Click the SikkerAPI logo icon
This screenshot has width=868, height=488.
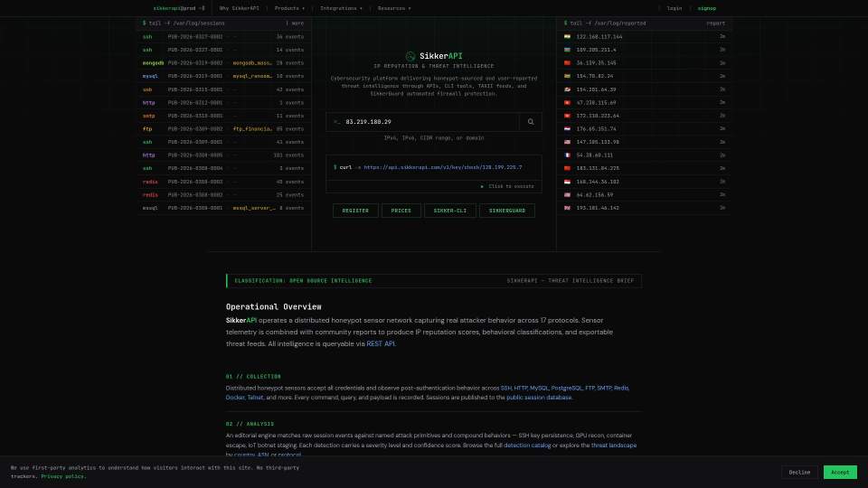[410, 56]
